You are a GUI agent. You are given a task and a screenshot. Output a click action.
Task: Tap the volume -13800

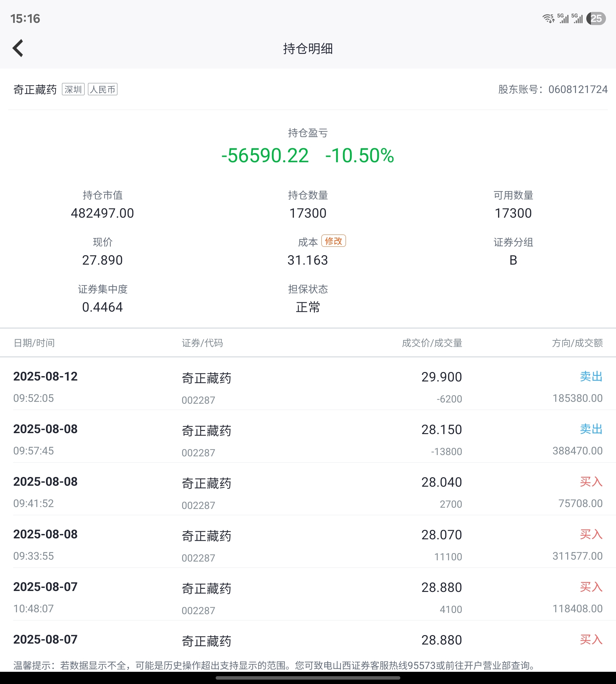[x=446, y=451]
